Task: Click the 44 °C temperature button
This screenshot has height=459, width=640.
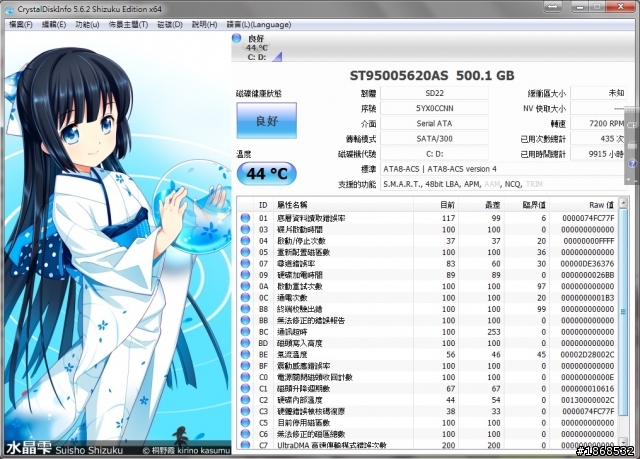Action: [x=267, y=173]
